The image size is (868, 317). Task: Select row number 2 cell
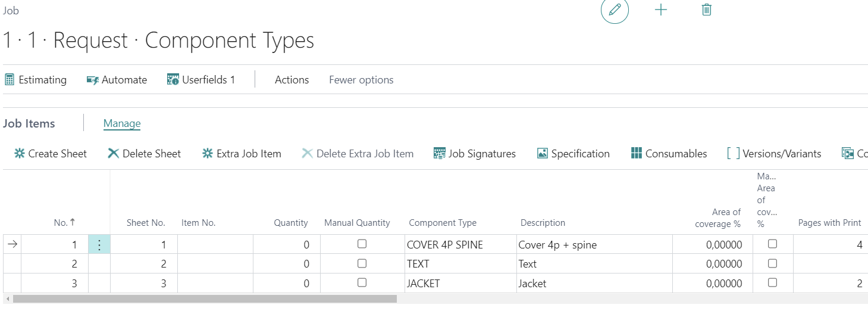pyautogui.click(x=55, y=264)
